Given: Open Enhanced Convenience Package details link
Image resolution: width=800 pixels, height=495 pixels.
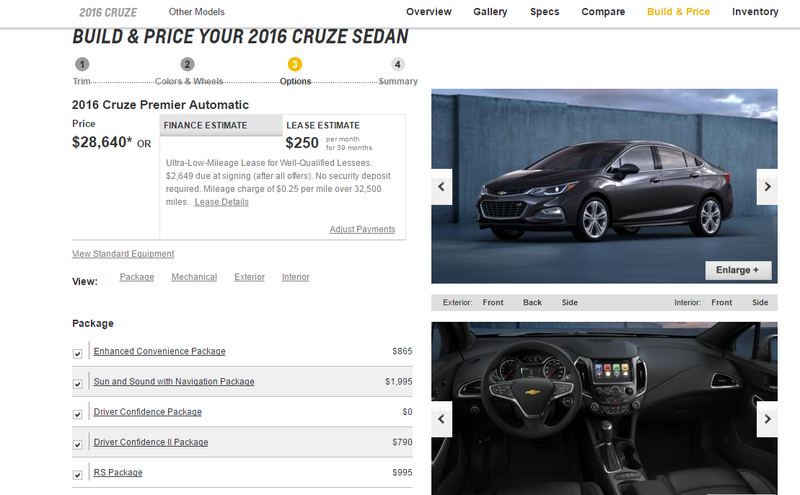Looking at the screenshot, I should [160, 351].
